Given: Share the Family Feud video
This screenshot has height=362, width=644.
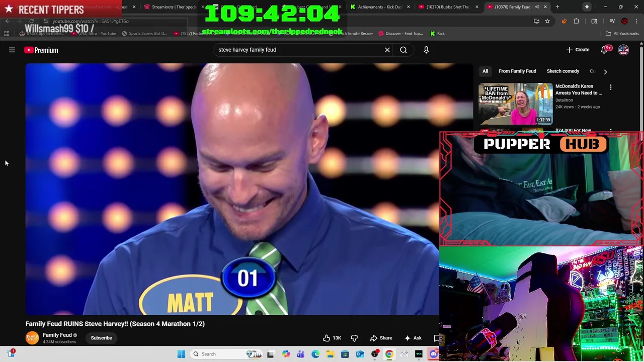Looking at the screenshot, I should click(381, 338).
